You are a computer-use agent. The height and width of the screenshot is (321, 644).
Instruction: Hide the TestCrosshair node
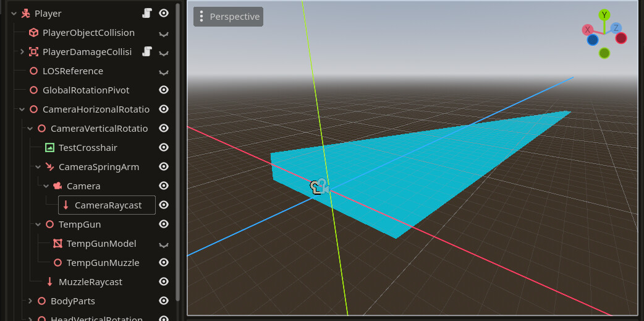coord(164,148)
